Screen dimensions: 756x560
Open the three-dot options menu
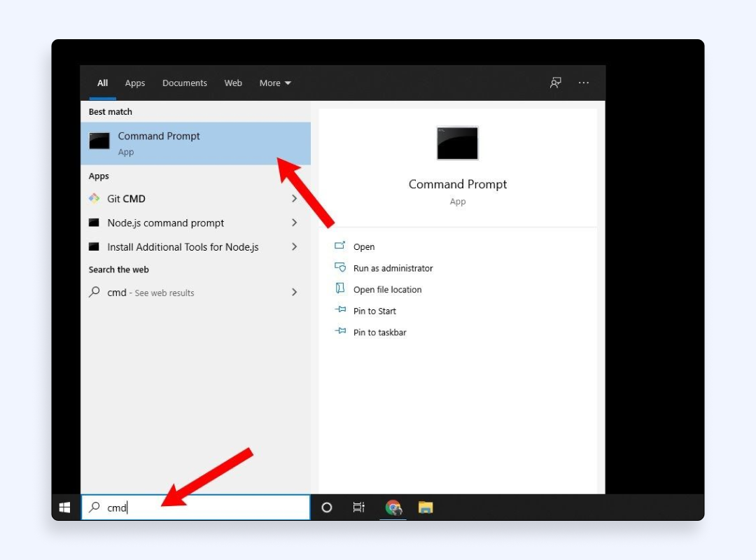[583, 83]
